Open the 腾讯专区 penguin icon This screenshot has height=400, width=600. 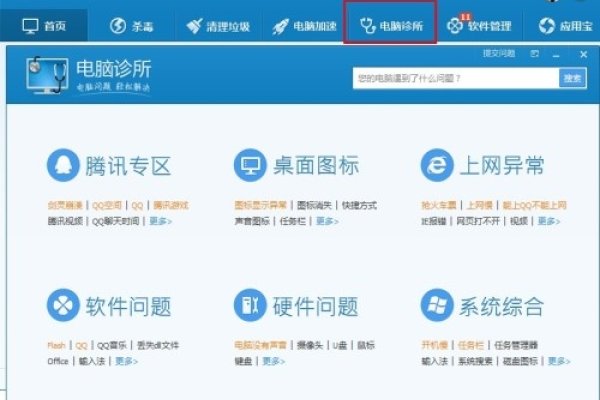coord(63,165)
